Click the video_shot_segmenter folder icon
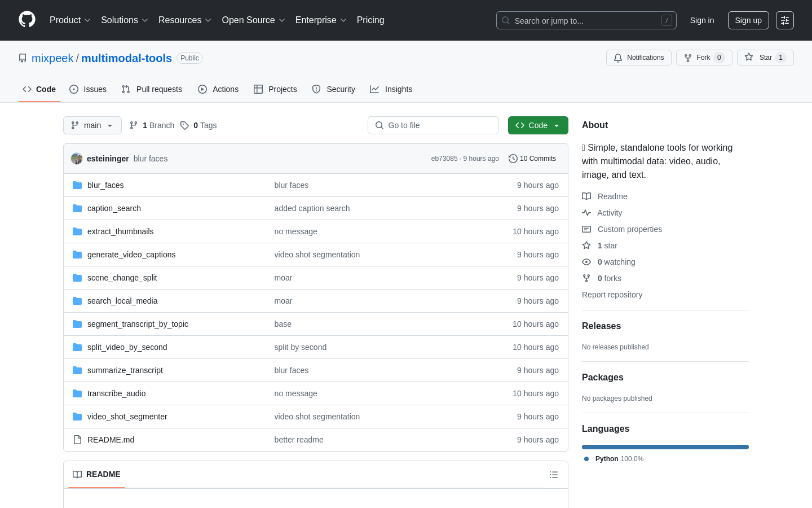Viewport: 812px width, 508px height. click(77, 417)
